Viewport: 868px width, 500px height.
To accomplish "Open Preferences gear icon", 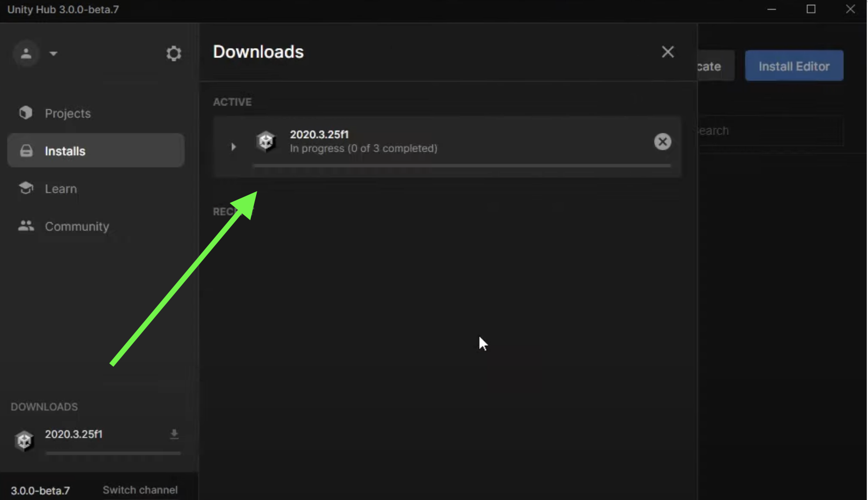I will click(x=174, y=54).
